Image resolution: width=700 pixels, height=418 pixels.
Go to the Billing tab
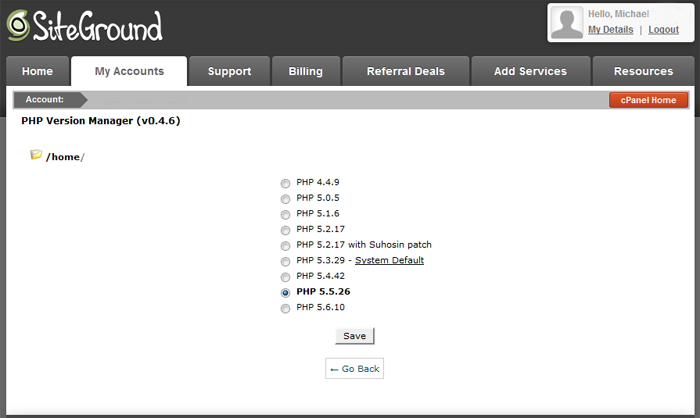click(306, 71)
